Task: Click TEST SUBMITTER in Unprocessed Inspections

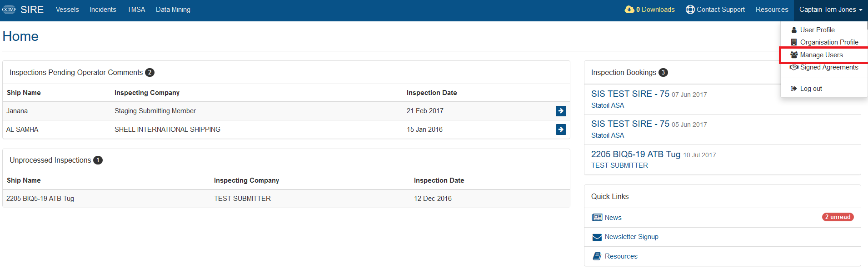Action: point(242,199)
